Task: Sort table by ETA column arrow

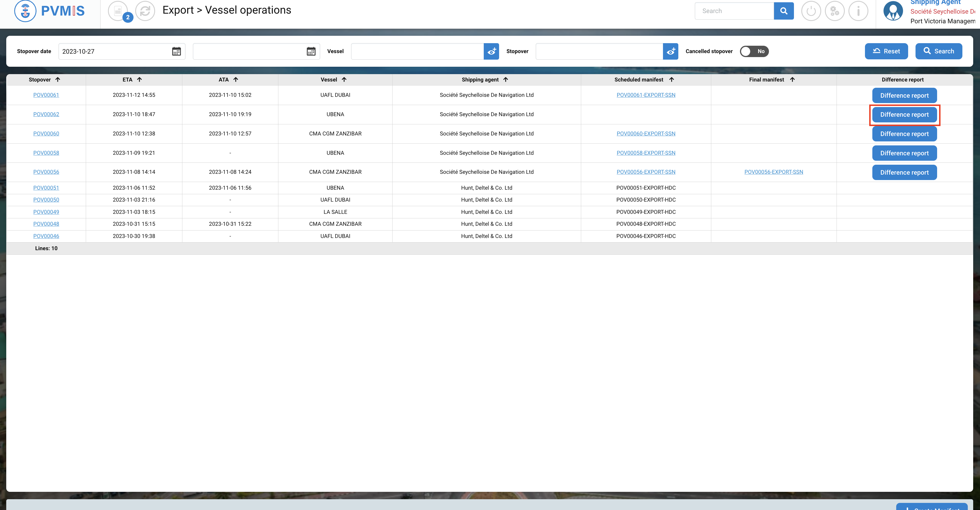Action: 140,80
